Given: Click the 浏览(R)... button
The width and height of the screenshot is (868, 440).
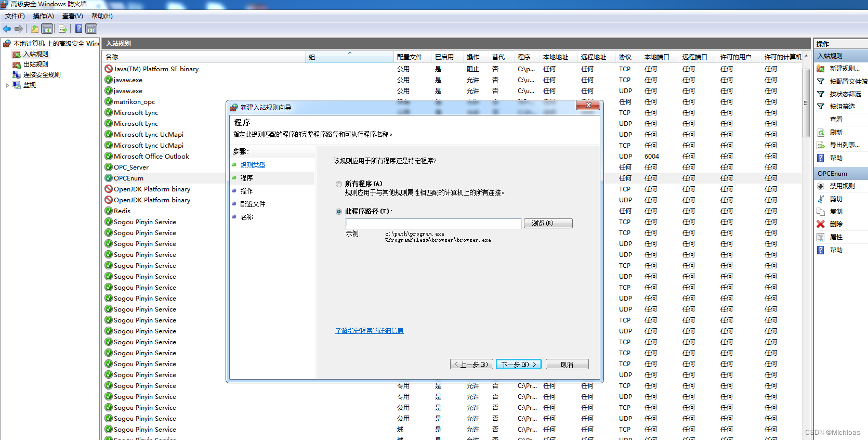Looking at the screenshot, I should click(x=548, y=223).
